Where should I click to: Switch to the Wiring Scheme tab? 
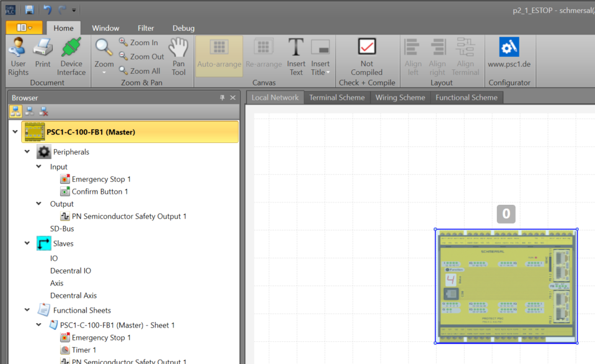pyautogui.click(x=400, y=97)
